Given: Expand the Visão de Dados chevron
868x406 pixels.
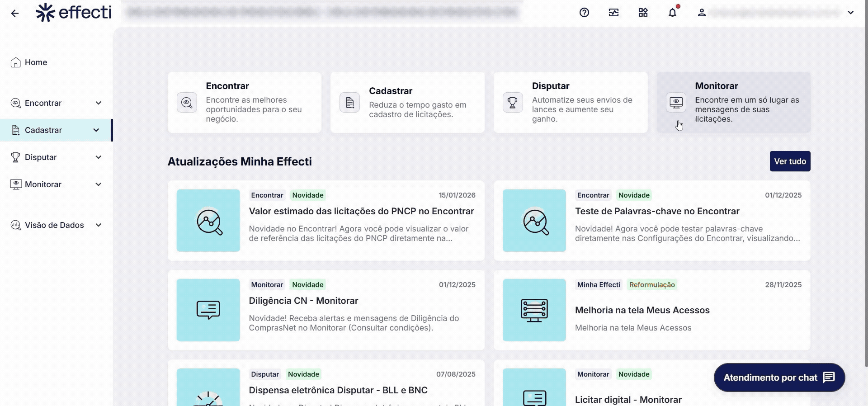Looking at the screenshot, I should point(98,225).
